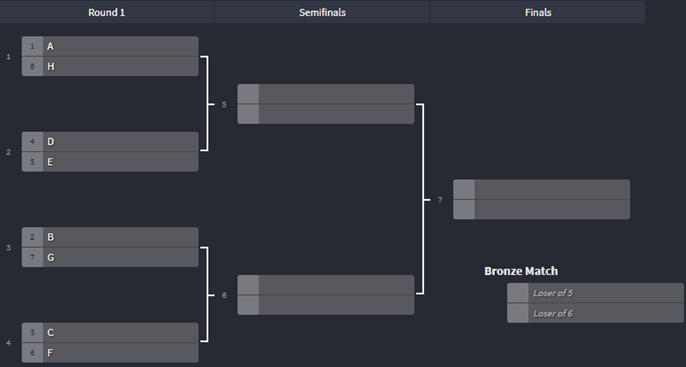The height and width of the screenshot is (367, 686).
Task: Click participant F in match 4
Action: (110, 353)
